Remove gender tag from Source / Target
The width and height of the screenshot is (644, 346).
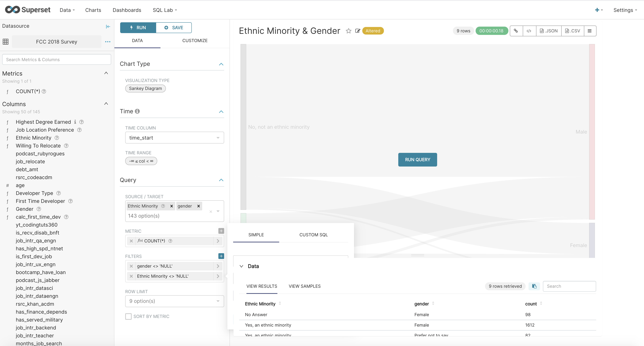point(198,206)
